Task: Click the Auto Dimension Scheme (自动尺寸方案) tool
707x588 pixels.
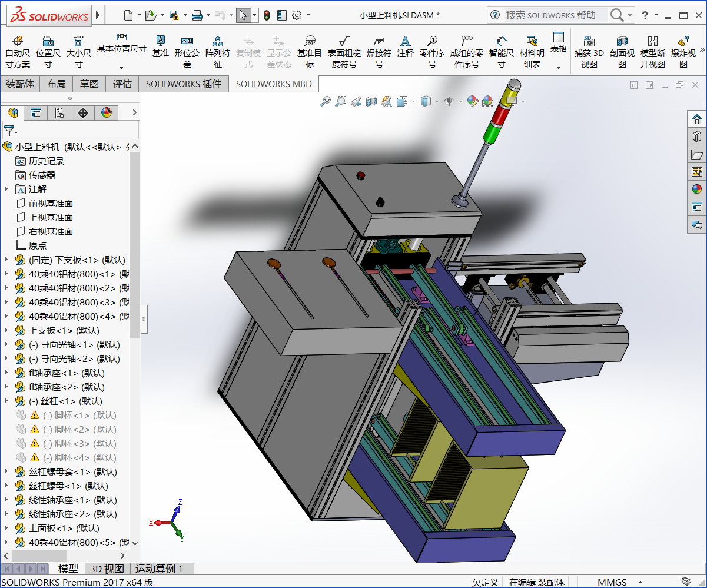Action: (18, 51)
